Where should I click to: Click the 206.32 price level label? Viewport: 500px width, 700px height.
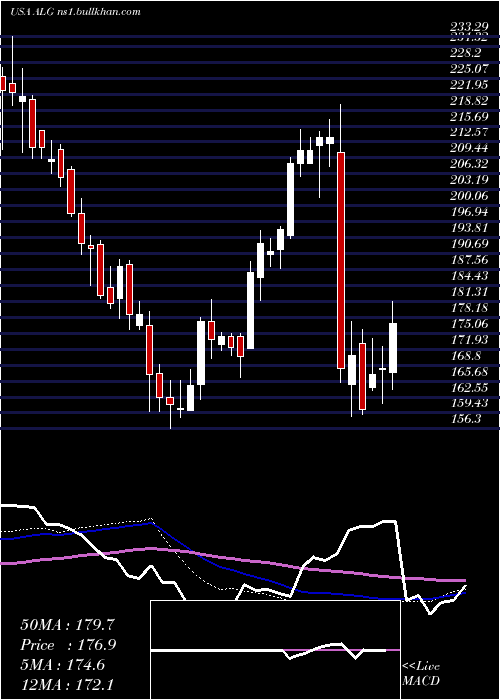(x=469, y=164)
